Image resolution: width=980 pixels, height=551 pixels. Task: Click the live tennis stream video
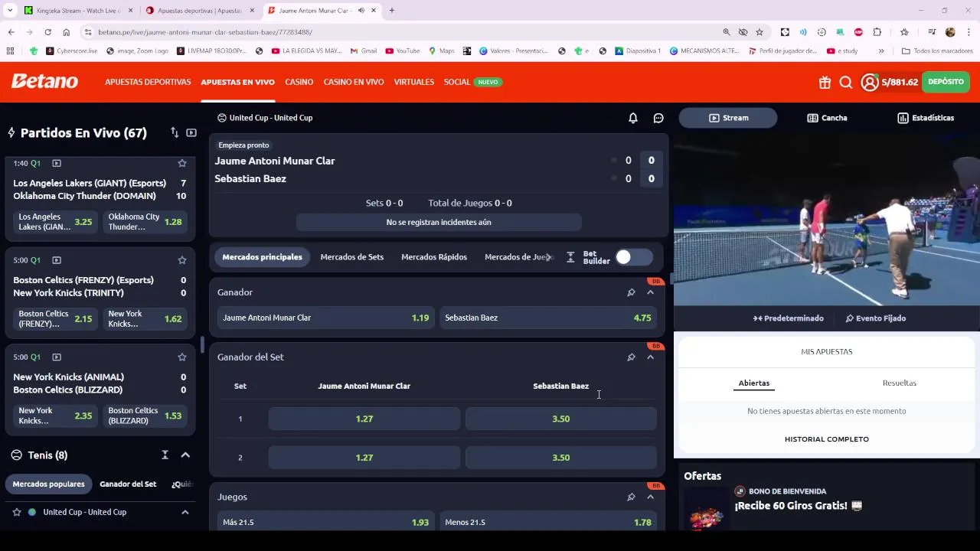(x=827, y=220)
